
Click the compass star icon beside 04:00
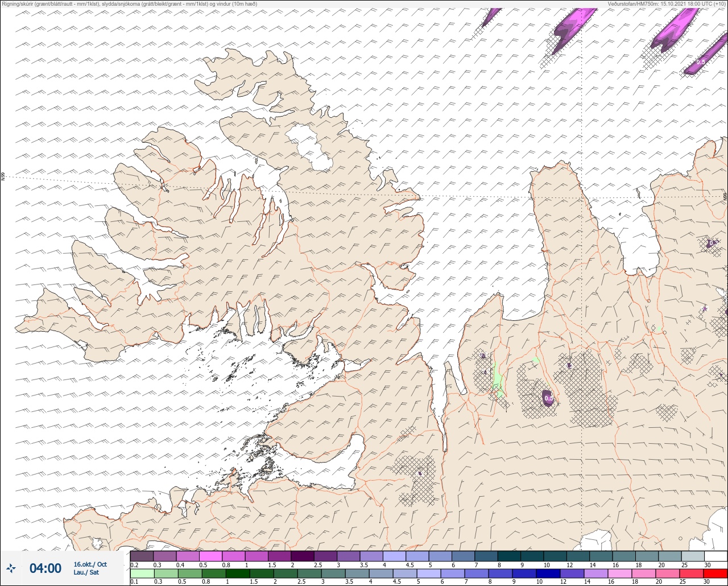pos(11,568)
